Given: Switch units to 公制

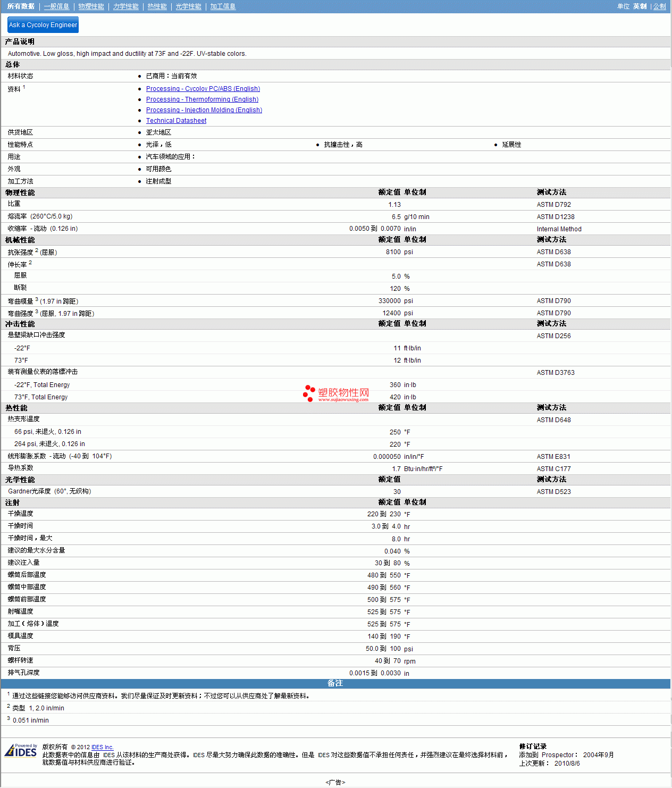Looking at the screenshot, I should (659, 6).
